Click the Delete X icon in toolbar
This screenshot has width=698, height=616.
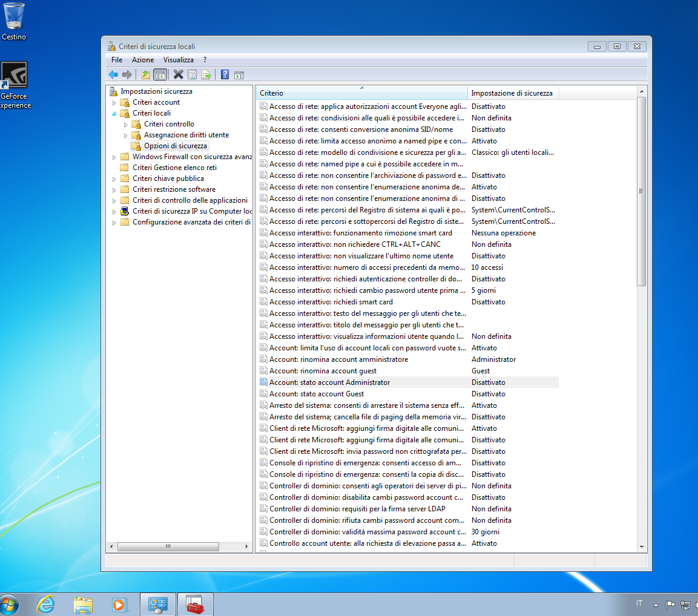coord(178,74)
